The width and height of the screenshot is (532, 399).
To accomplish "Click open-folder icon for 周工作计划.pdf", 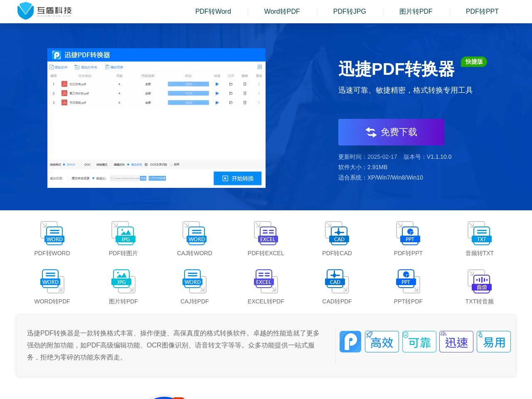I will (231, 93).
